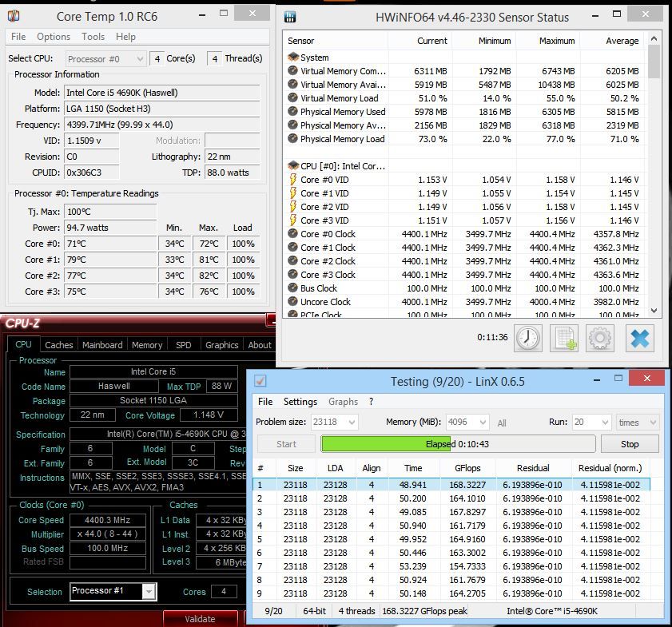Maximize the LinX window
The width and height of the screenshot is (672, 627).
point(618,378)
